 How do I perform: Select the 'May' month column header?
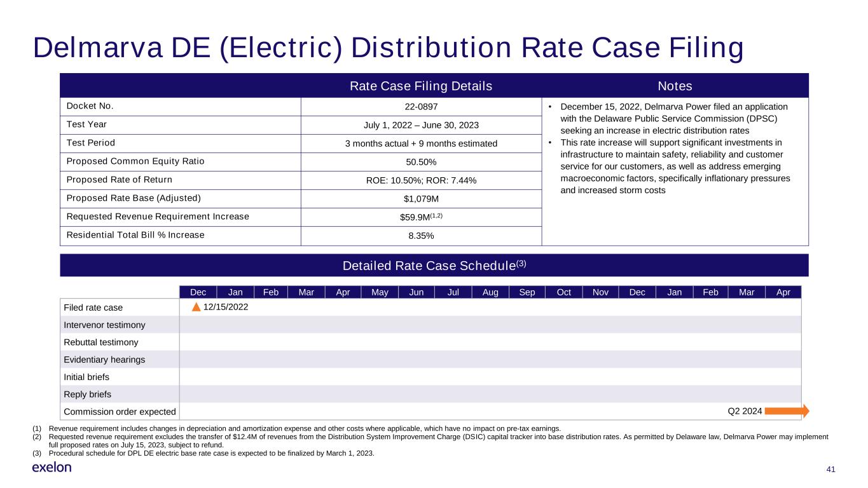380,292
